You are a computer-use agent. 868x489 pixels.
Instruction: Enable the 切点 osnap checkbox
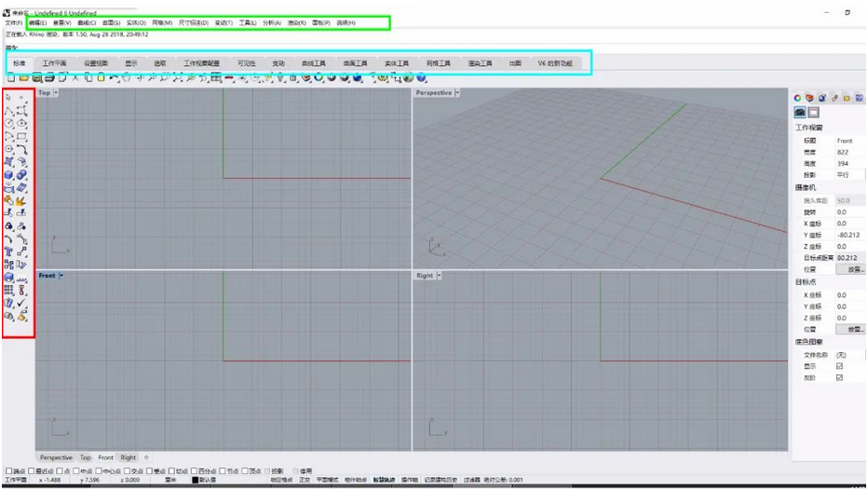coord(171,471)
